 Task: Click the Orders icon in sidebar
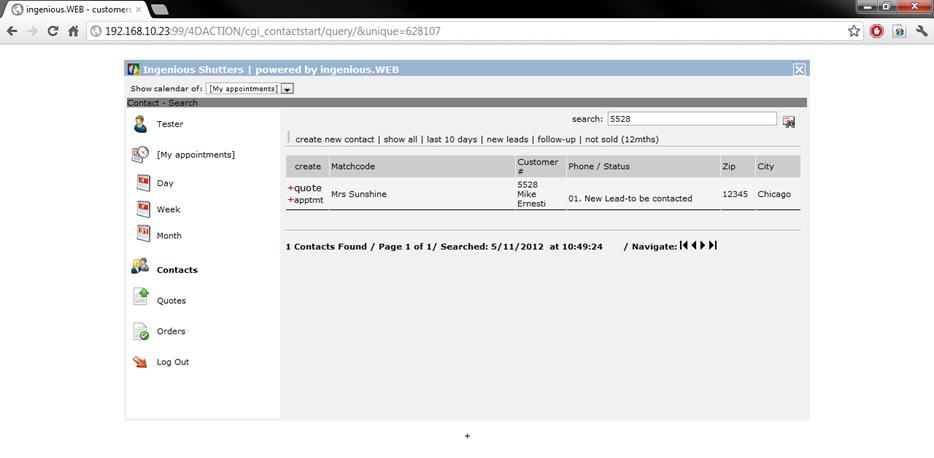141,331
